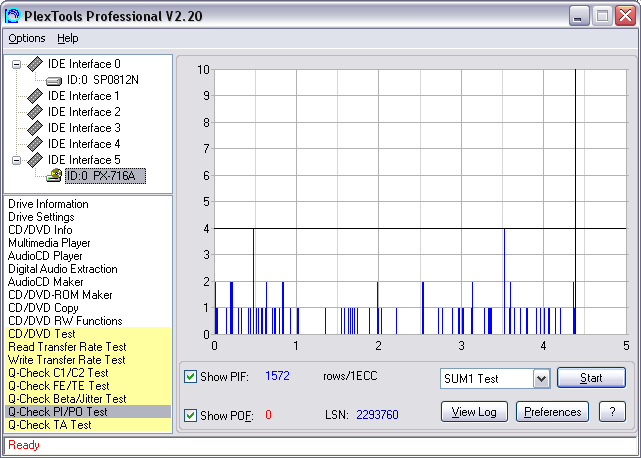This screenshot has width=641, height=458.
Task: Select Q-Check FE/TE Test
Action: [x=88, y=386]
